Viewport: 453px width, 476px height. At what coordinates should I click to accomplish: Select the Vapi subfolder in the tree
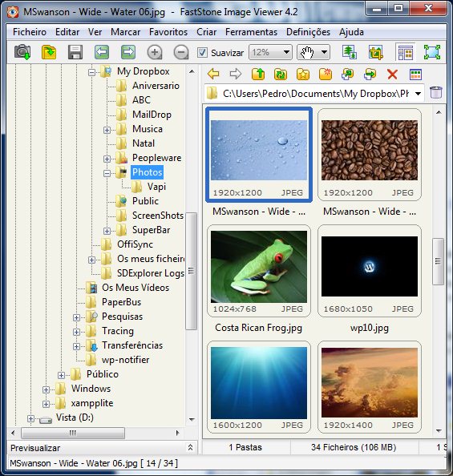point(156,187)
